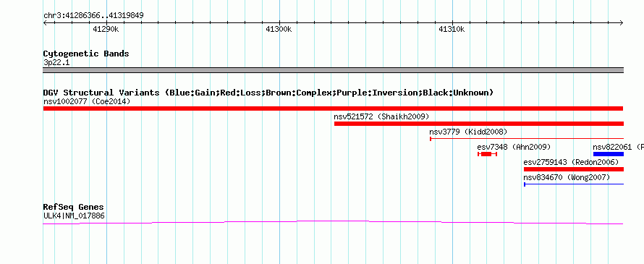Open the nsv521572 (Shaikh2009) label
The width and height of the screenshot is (644, 264).
coord(381,116)
